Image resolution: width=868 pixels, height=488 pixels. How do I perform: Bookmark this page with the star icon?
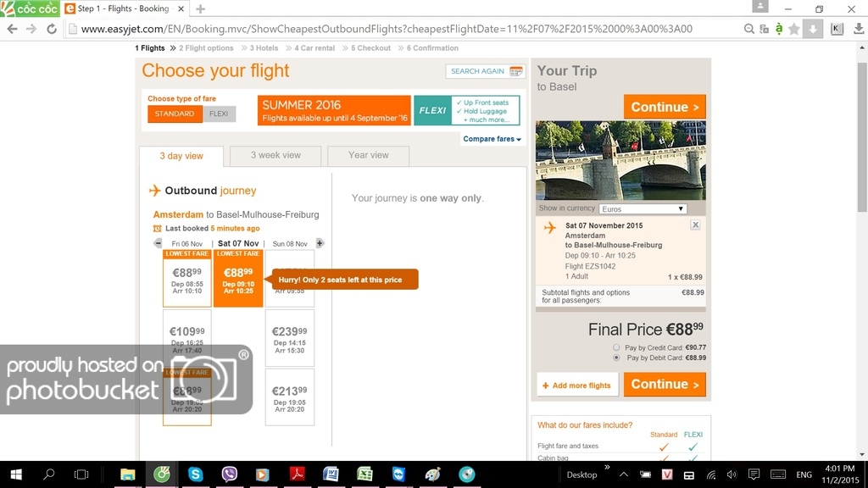(x=793, y=29)
